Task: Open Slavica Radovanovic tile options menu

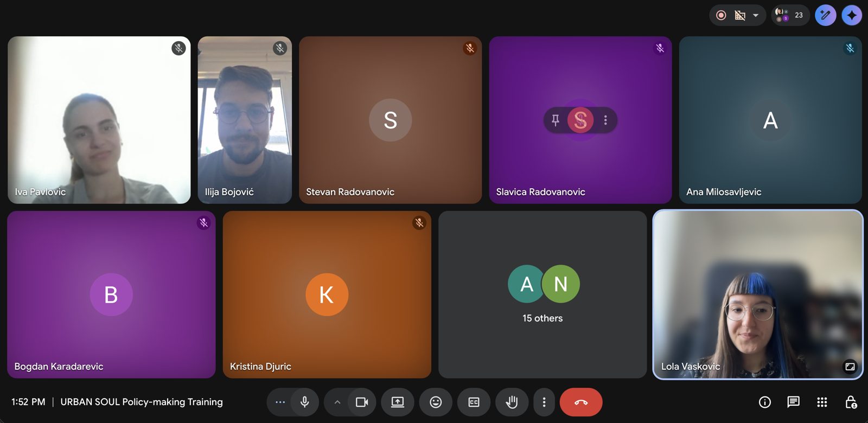Action: coord(605,120)
